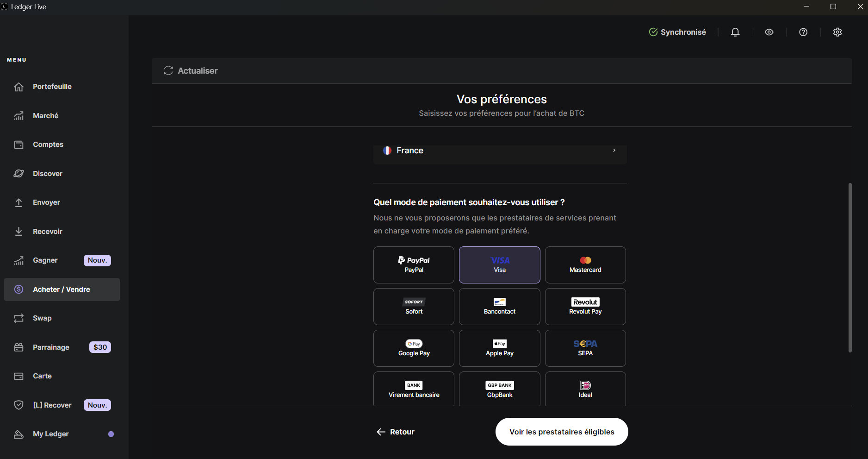Choose Mastercard payment option
Screen dimensions: 868x459
(x=585, y=264)
